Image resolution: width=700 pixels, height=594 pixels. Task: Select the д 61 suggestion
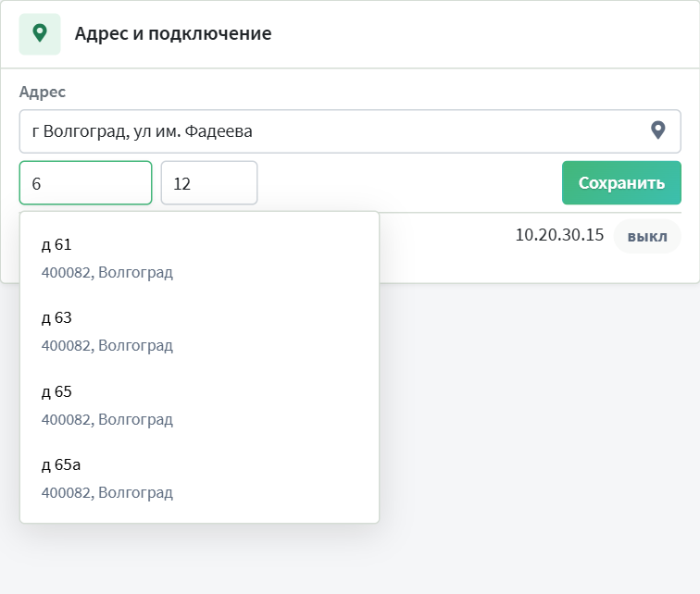[200, 258]
